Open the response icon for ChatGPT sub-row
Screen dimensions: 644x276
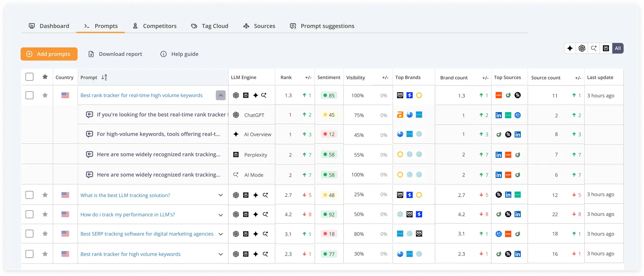click(x=89, y=115)
